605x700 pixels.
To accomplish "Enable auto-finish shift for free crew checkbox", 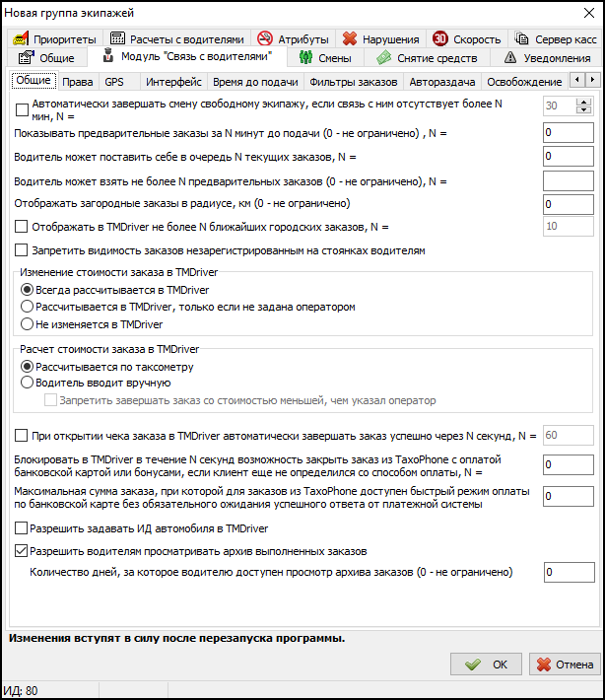I will [x=22, y=109].
